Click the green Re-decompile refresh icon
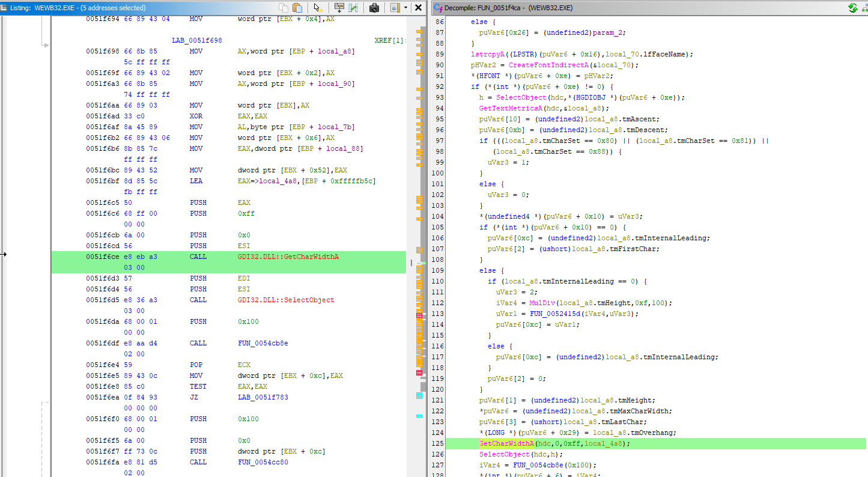The width and height of the screenshot is (868, 477). pyautogui.click(x=853, y=8)
